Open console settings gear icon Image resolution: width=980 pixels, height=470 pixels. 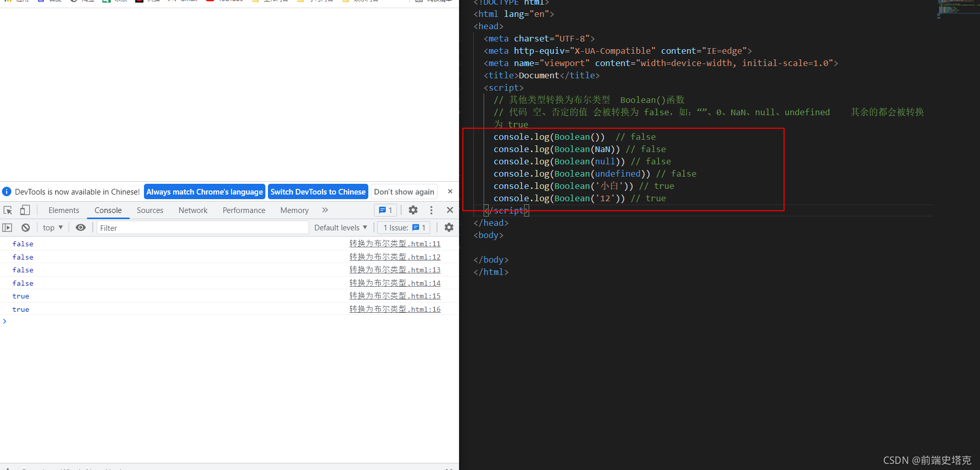449,227
